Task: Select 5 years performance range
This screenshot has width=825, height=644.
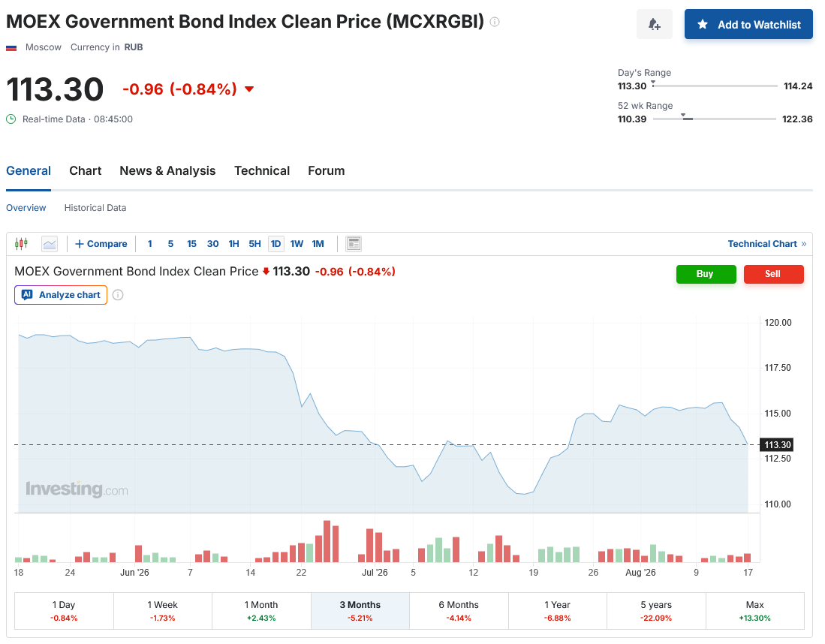Action: point(656,611)
